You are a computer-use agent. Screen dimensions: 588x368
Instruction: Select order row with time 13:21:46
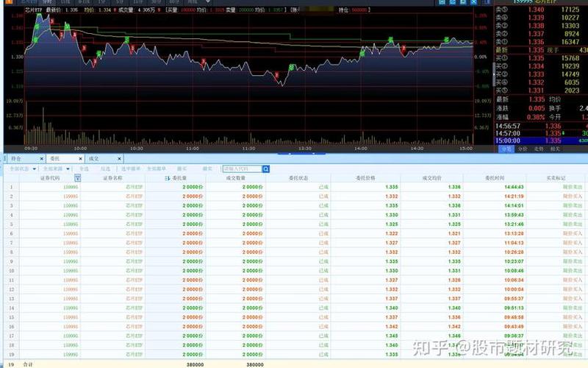(x=295, y=224)
